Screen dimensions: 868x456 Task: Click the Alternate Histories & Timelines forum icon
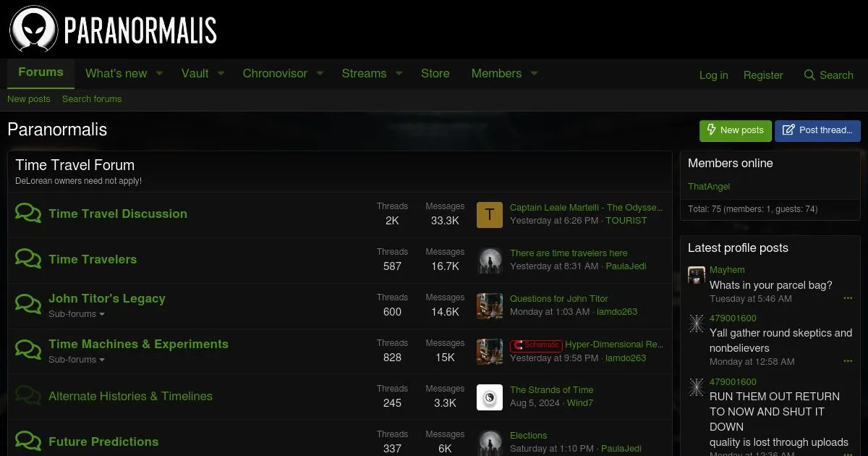[28, 396]
